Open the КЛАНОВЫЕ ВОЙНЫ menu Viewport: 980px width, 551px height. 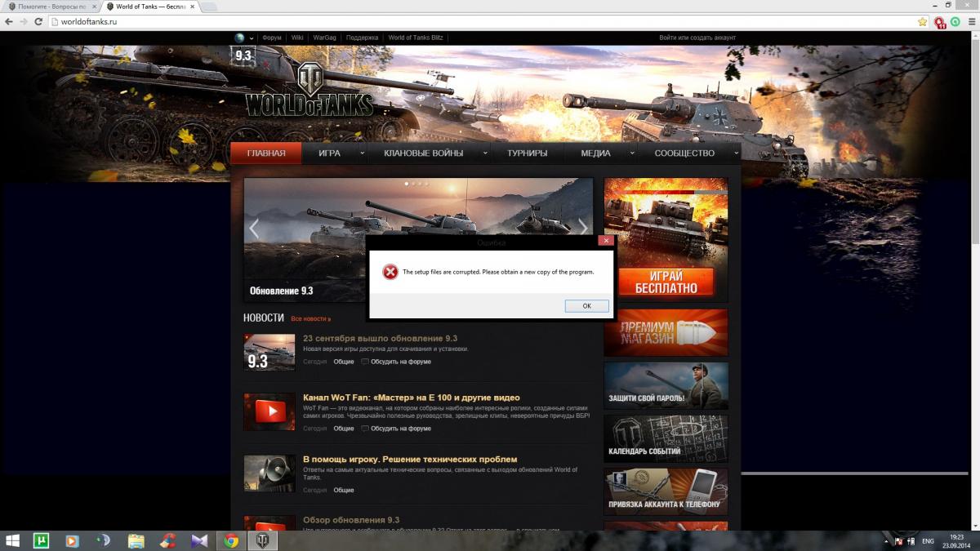click(423, 153)
